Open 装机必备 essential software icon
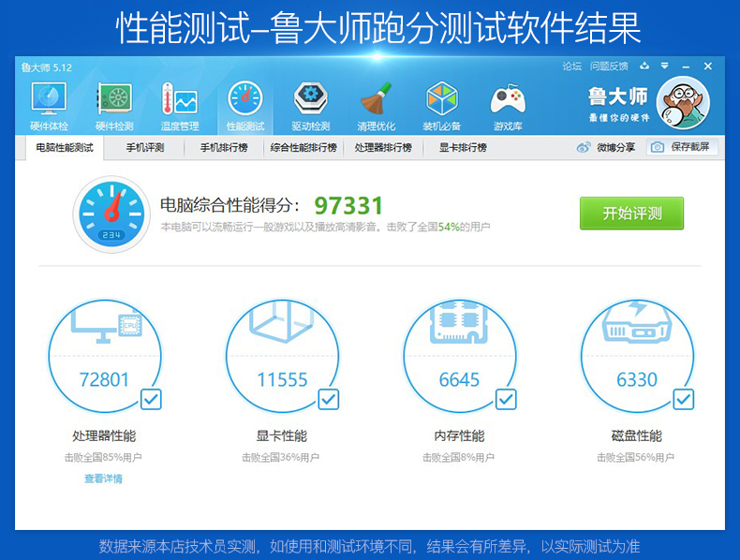This screenshot has height=560, width=740. tap(442, 99)
